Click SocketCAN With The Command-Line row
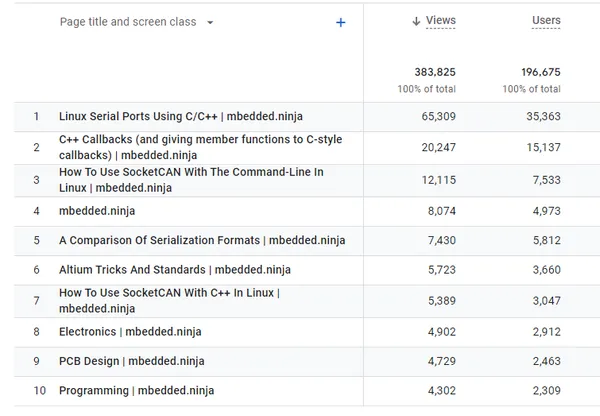This screenshot has width=600, height=416. (191, 179)
